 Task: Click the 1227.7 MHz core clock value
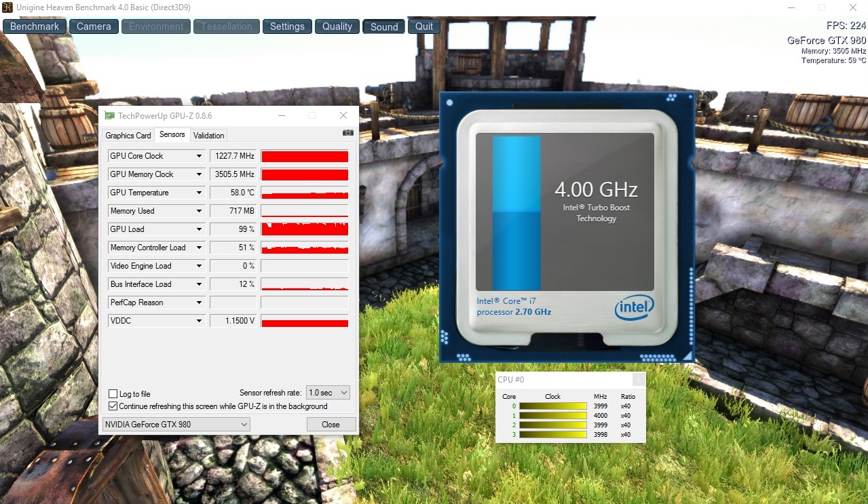click(233, 156)
